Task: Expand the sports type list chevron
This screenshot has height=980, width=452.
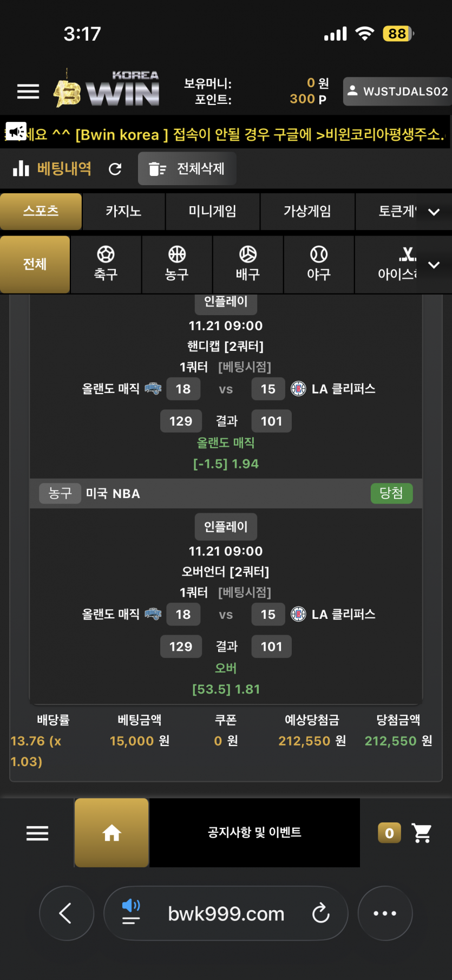Action: [x=434, y=265]
